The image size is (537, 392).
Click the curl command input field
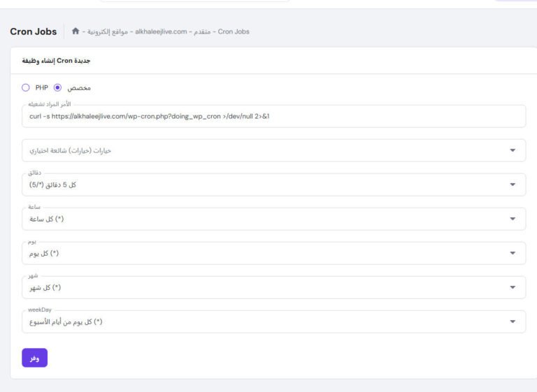(273, 116)
